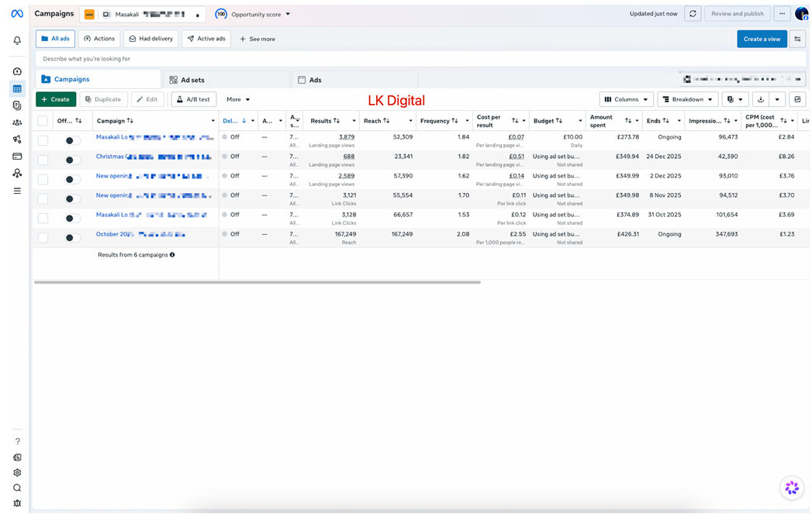Click the green Create button
This screenshot has width=812, height=514.
(x=56, y=99)
